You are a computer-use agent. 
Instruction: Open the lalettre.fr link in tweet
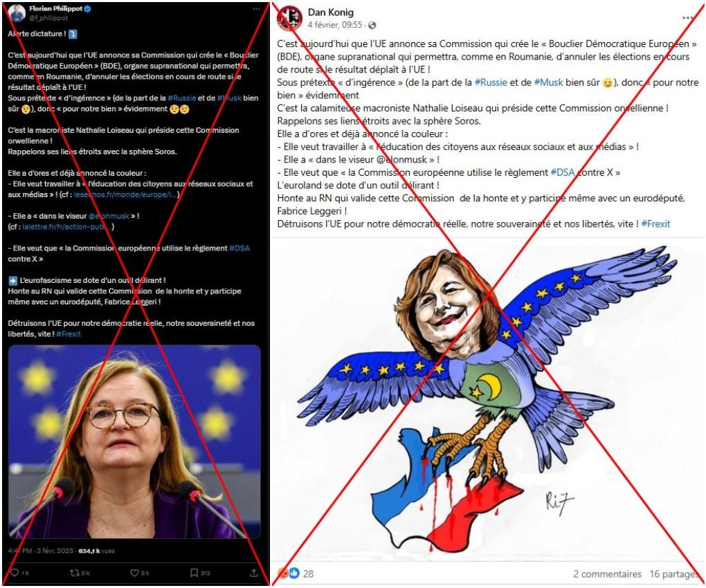[66, 227]
